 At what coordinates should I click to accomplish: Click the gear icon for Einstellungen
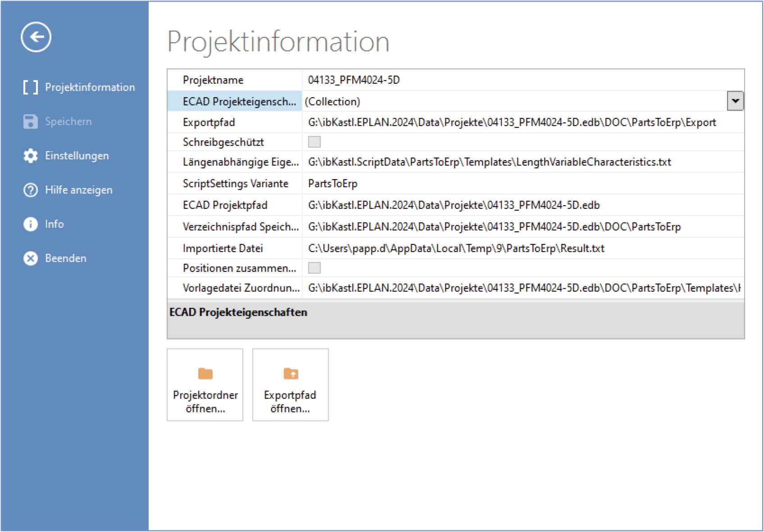point(30,156)
